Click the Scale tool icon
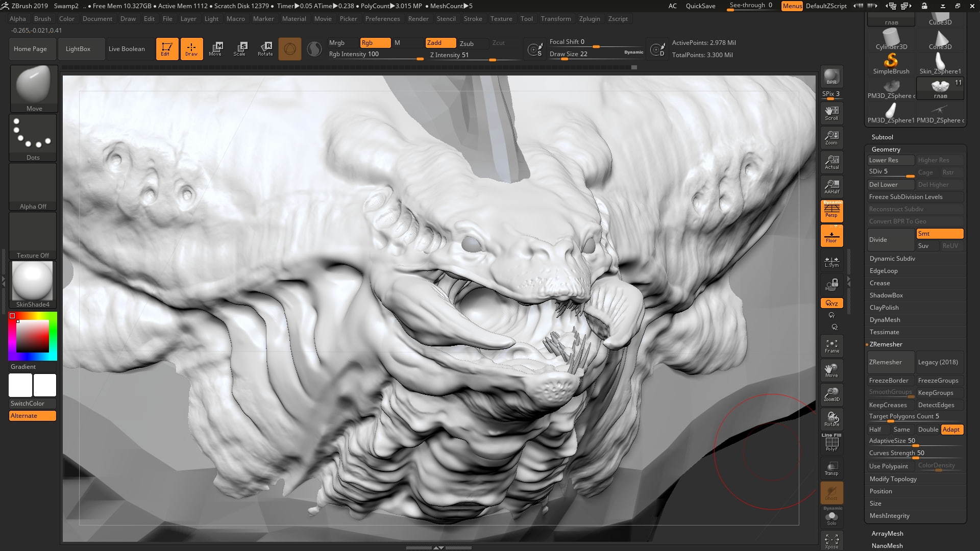Screen dimensions: 980x551 (x=239, y=48)
